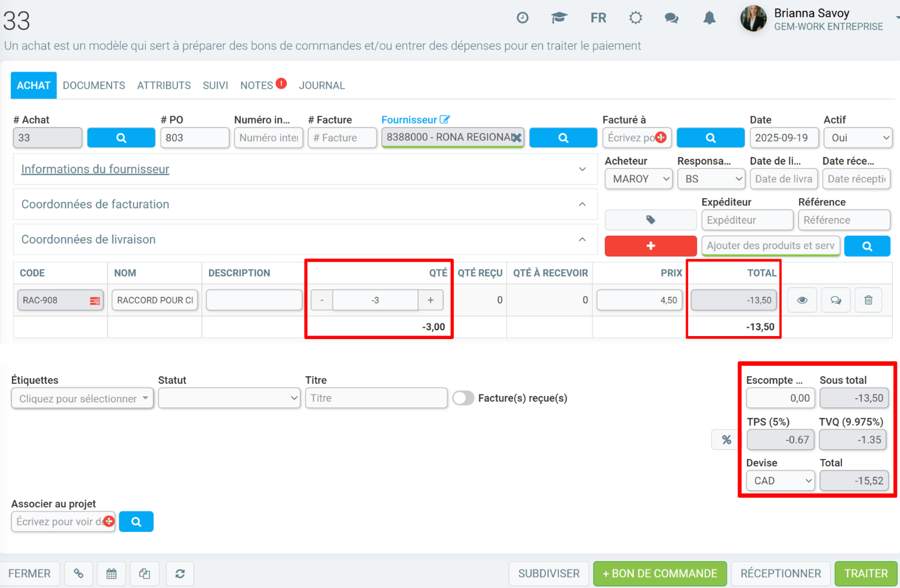Viewport: 900px width, 588px height.
Task: Click the Numéro interne input field
Action: coord(269,137)
